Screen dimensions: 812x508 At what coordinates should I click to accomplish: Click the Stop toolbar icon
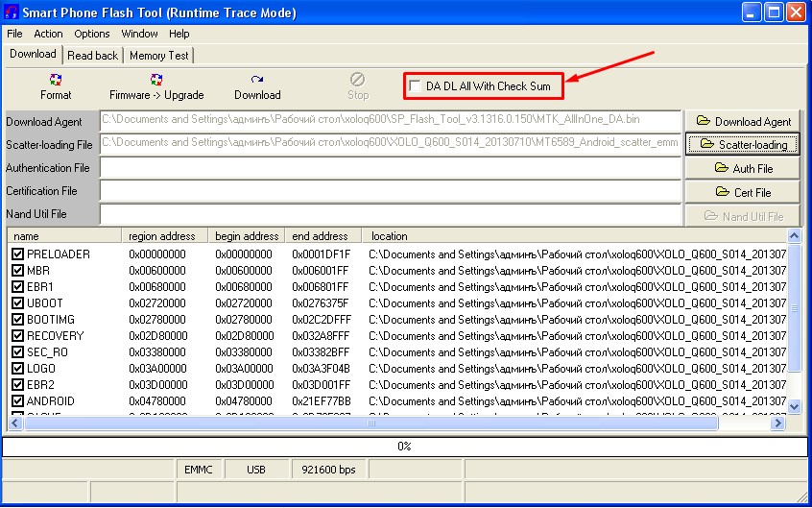coord(357,80)
